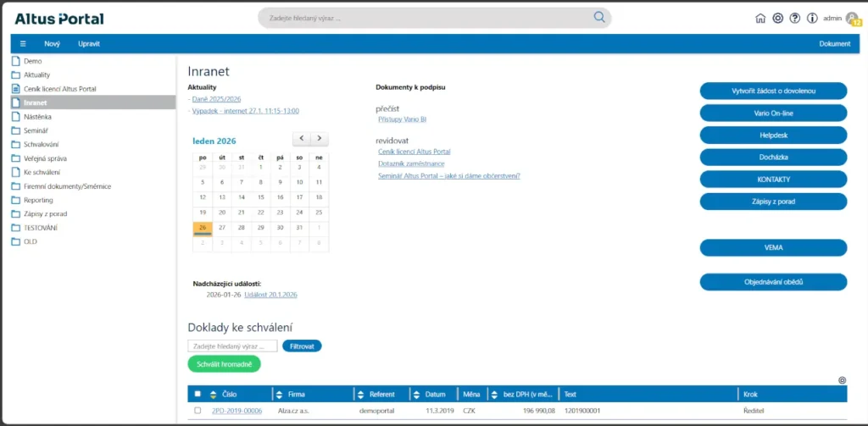Image resolution: width=868 pixels, height=426 pixels.
Task: Open the Upravit menu
Action: tap(89, 44)
